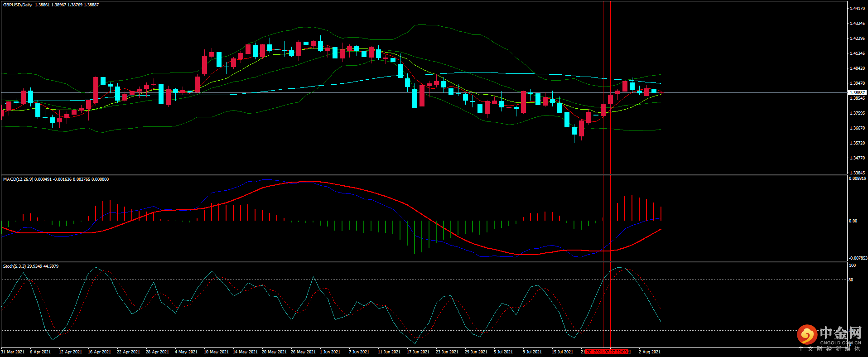
Task: Click the 10 May 2021 date label
Action: pyautogui.click(x=216, y=352)
